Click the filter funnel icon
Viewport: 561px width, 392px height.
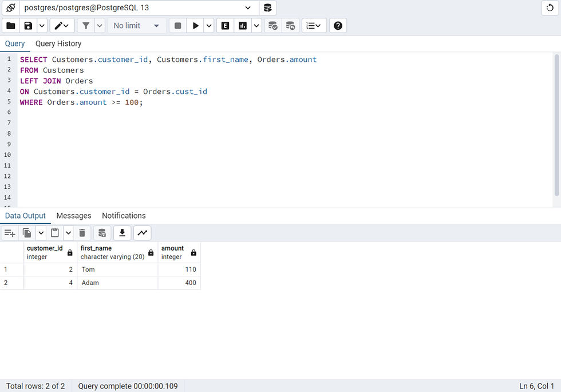[86, 25]
